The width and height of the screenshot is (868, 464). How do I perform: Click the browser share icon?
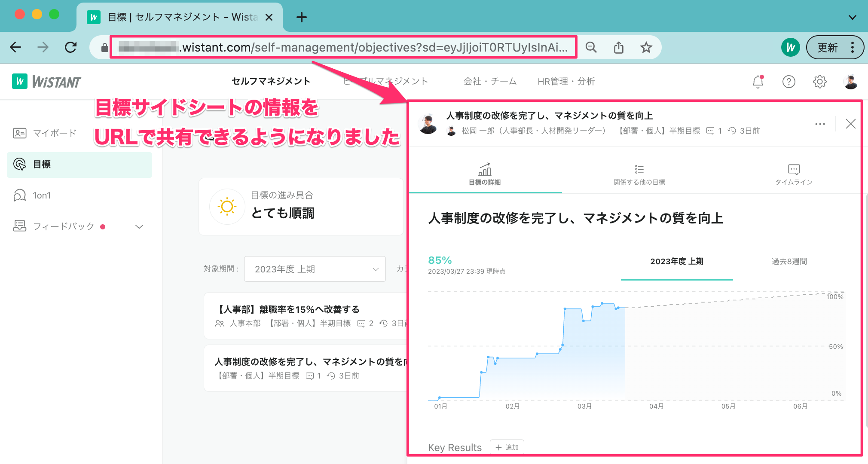[618, 48]
